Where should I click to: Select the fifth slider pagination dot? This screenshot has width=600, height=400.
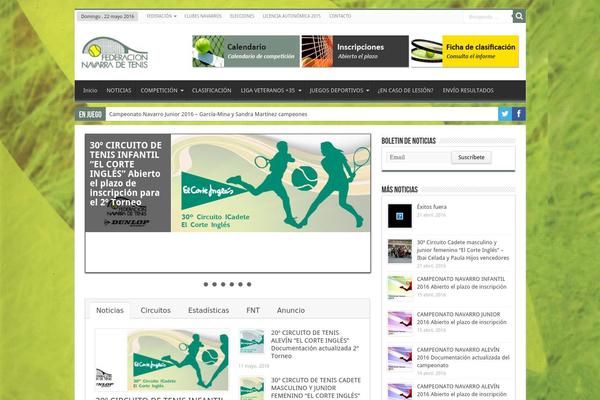[x=240, y=284]
